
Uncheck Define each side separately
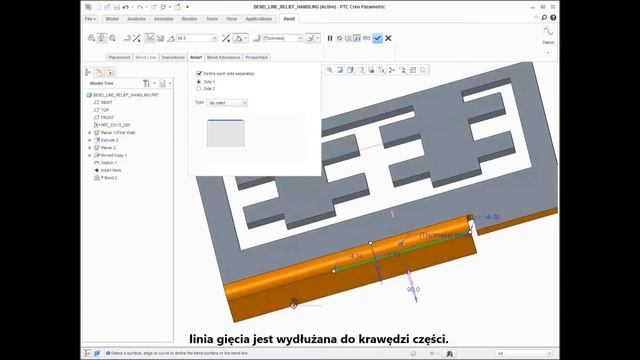(x=199, y=73)
